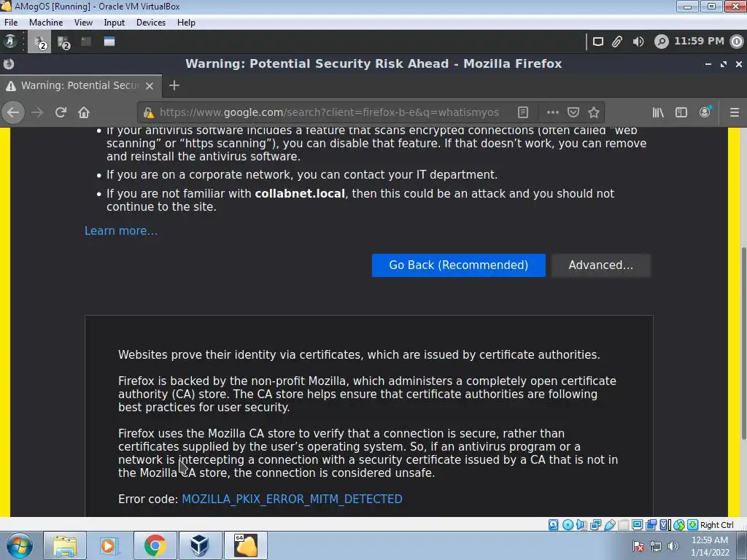Open the Firefox hamburger menu
The width and height of the screenshot is (747, 560).
coord(734,112)
